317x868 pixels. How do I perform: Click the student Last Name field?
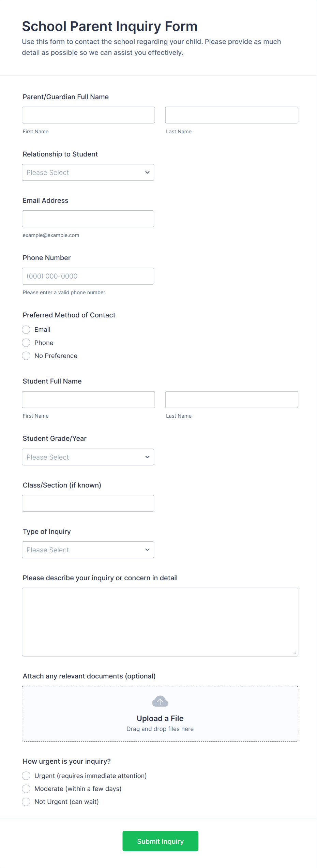click(x=231, y=400)
